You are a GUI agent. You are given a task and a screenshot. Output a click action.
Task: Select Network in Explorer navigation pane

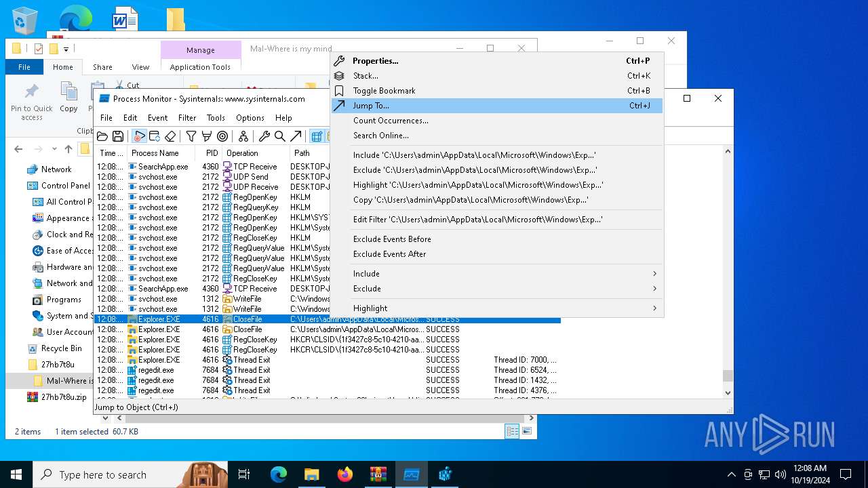pos(56,169)
